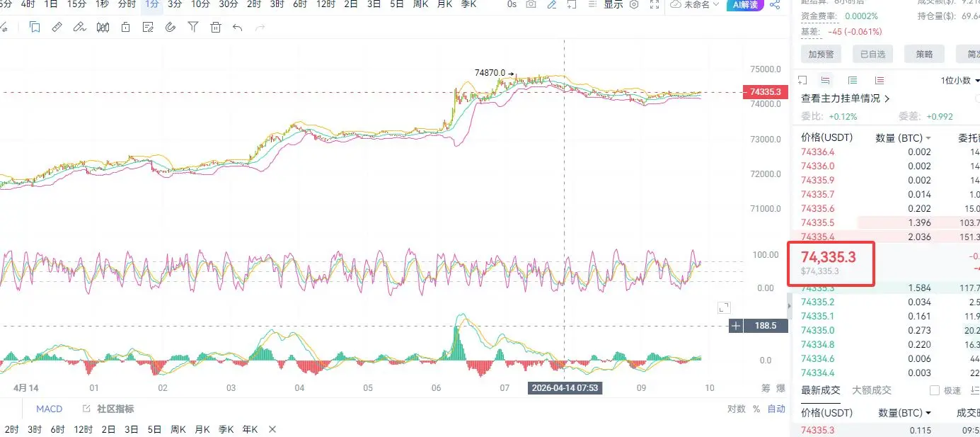Open the 1位小数 decimal precision dropdown
The width and height of the screenshot is (980, 437).
(x=960, y=80)
